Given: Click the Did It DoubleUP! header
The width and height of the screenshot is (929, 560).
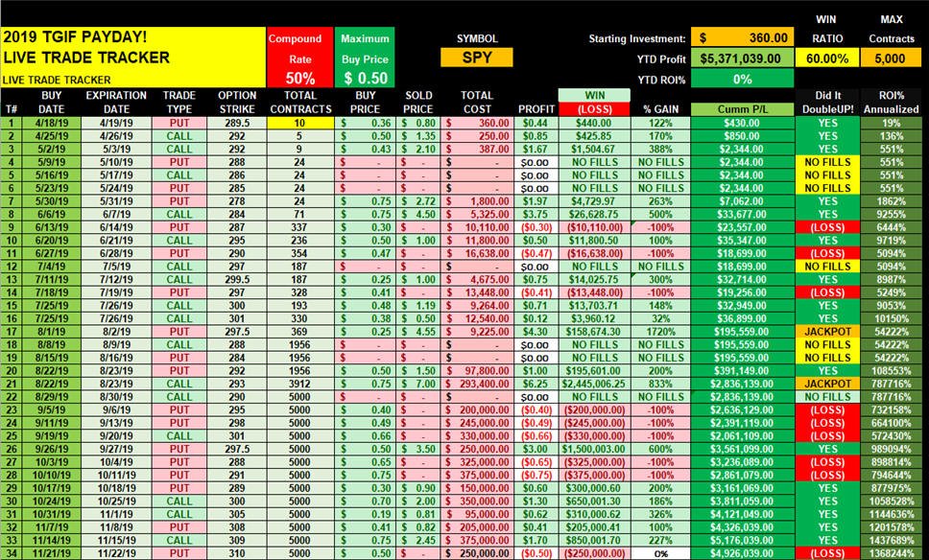Looking at the screenshot, I should coord(827,103).
